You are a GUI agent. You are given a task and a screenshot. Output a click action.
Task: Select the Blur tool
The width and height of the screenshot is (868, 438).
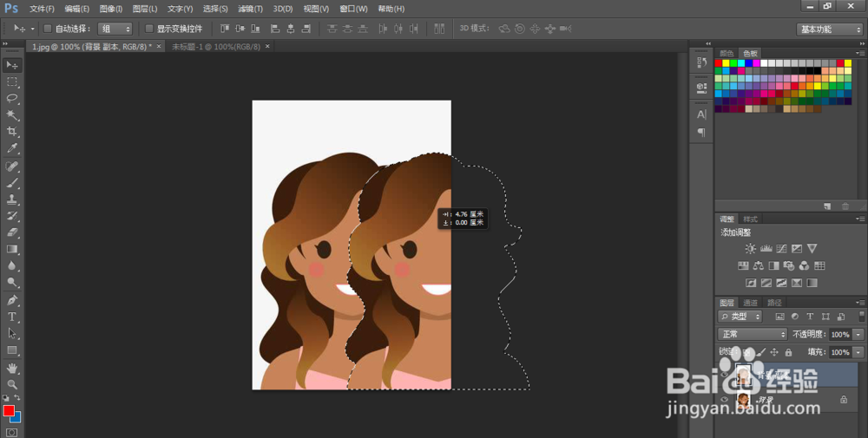[x=11, y=265]
